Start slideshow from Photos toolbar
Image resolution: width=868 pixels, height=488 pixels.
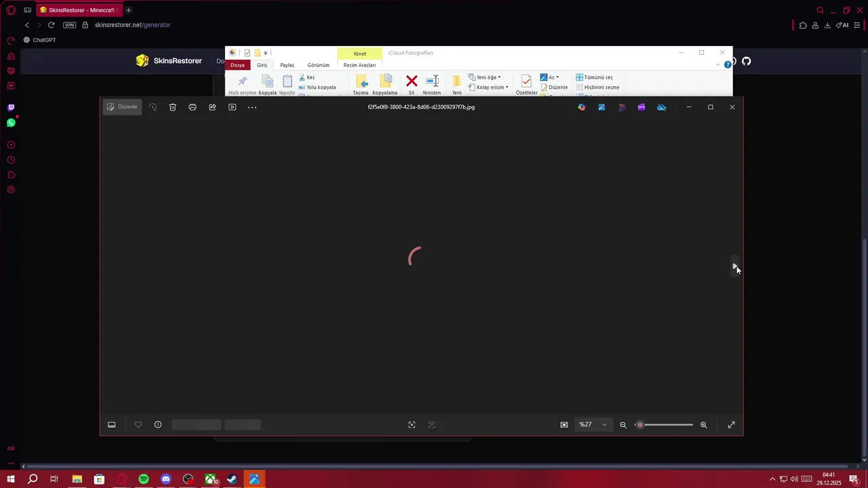click(x=232, y=107)
